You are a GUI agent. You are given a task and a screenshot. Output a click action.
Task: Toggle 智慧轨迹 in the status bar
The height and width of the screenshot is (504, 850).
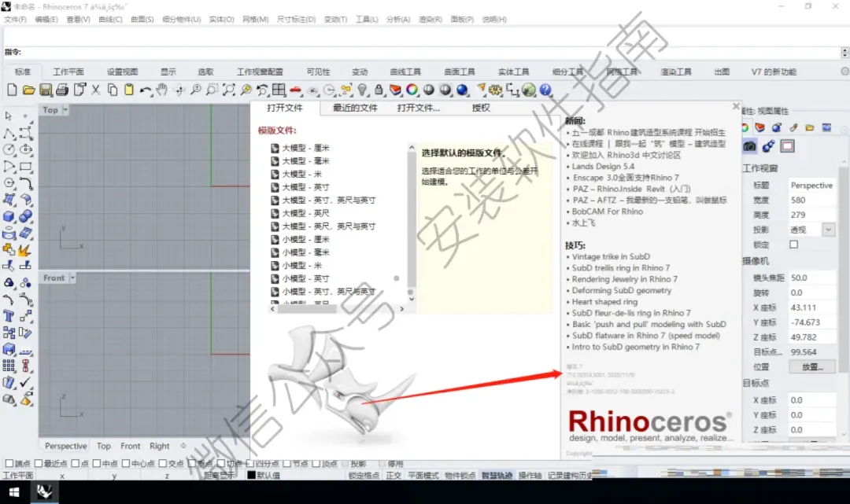pos(497,476)
